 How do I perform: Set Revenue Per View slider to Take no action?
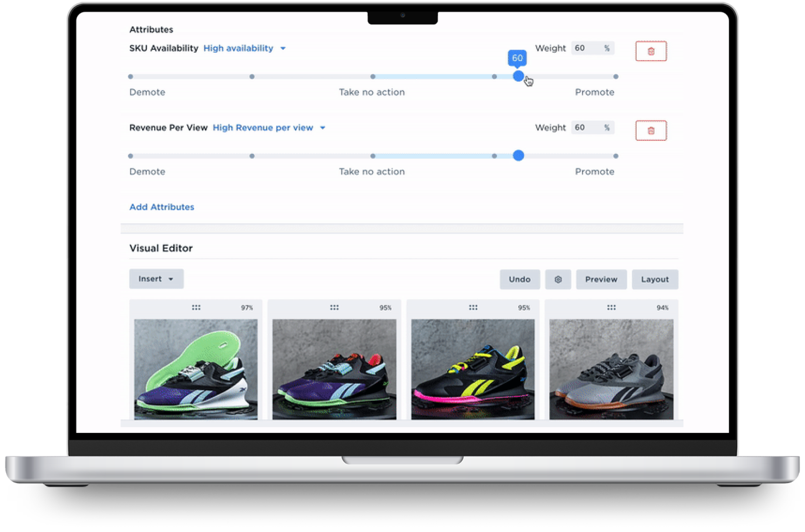click(x=372, y=156)
